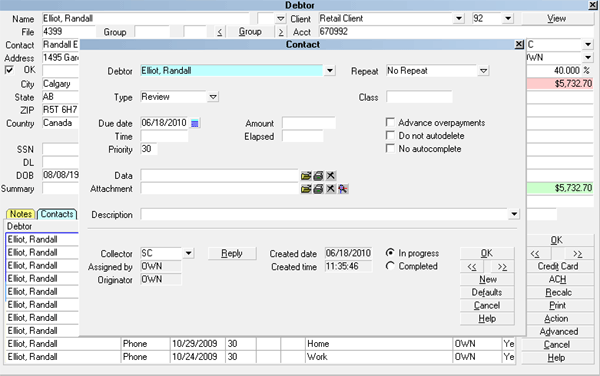Click the Reply button
Viewport: 600px width, 376px height.
coord(232,253)
